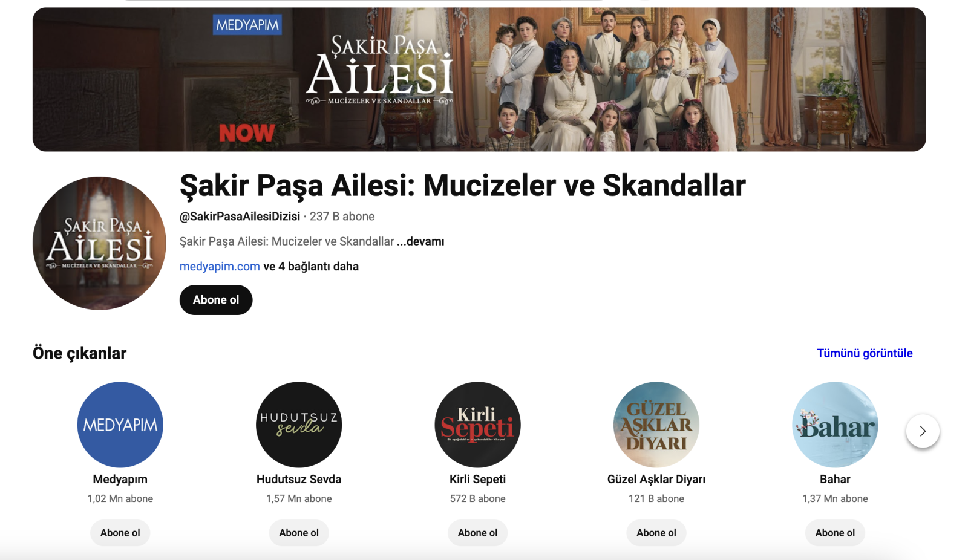Click the Tümünü görüntüle link
The height and width of the screenshot is (560, 968).
point(865,353)
